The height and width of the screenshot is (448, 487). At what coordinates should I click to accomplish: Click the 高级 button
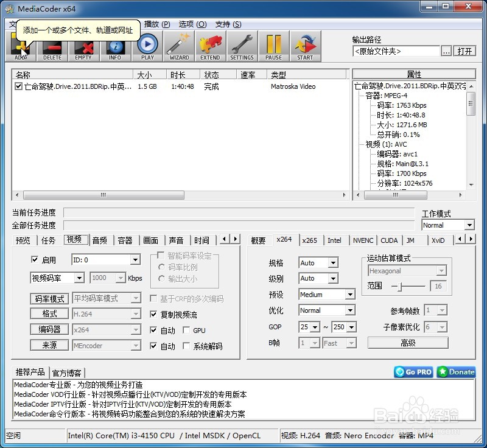(x=408, y=343)
